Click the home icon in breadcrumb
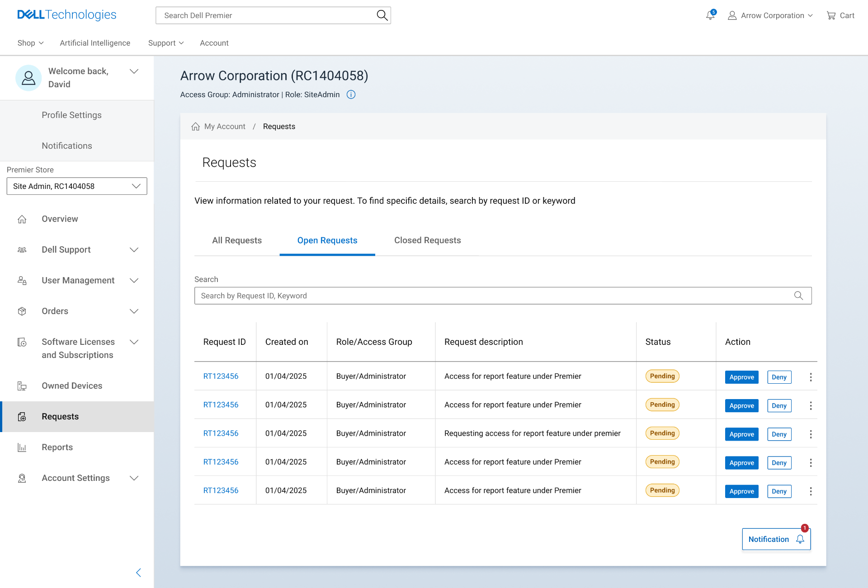868x588 pixels. tap(195, 127)
